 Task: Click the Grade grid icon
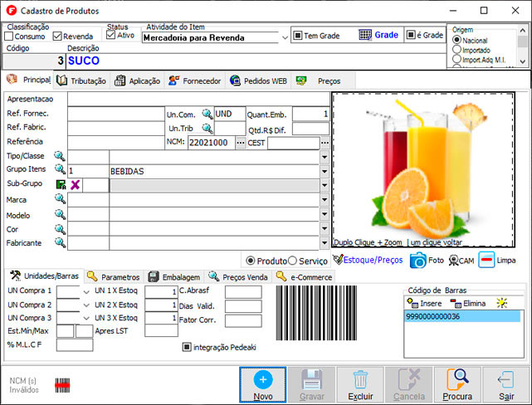pos(365,36)
